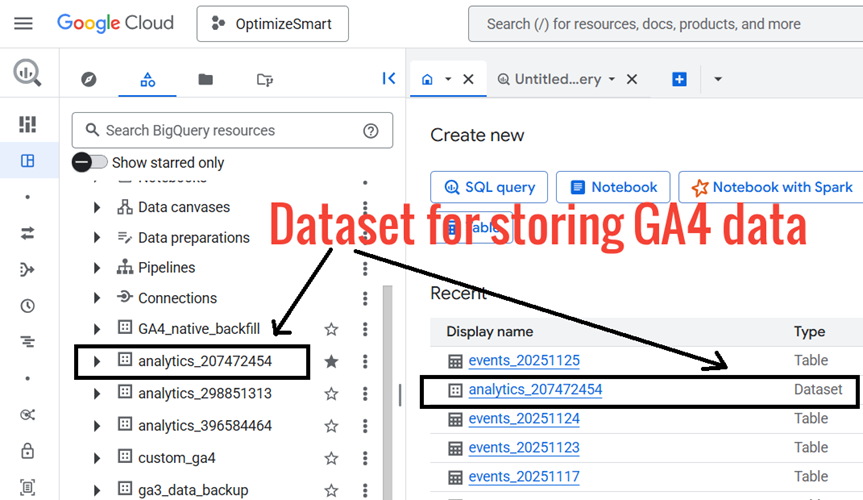This screenshot has height=500, width=863.
Task: Star the analytics_298851313 dataset
Action: coord(331,394)
